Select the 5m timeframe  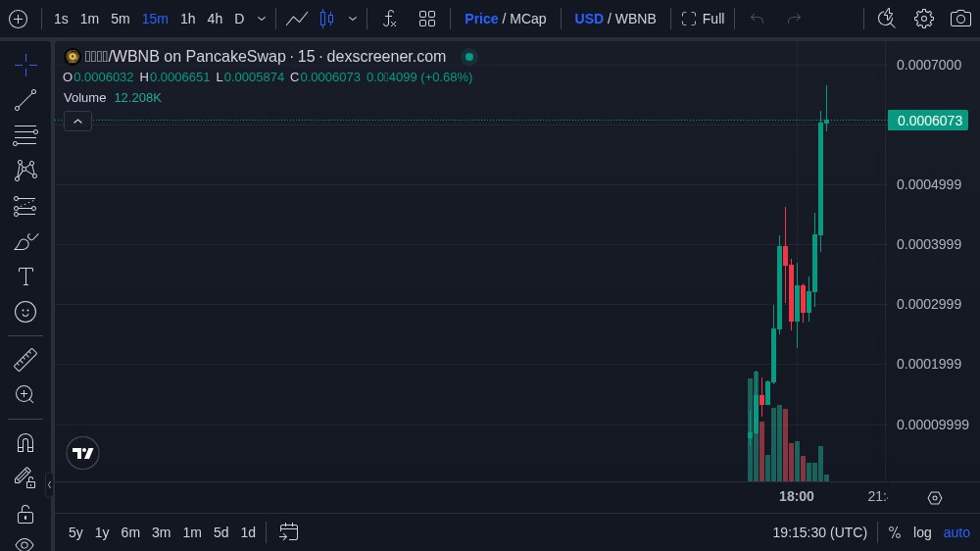click(x=120, y=19)
